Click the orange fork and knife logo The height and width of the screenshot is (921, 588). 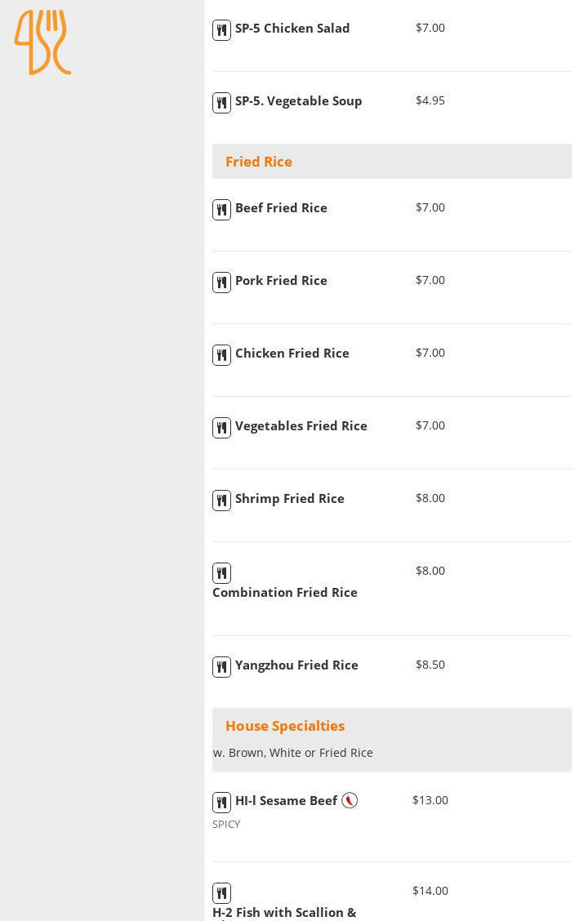(x=43, y=42)
